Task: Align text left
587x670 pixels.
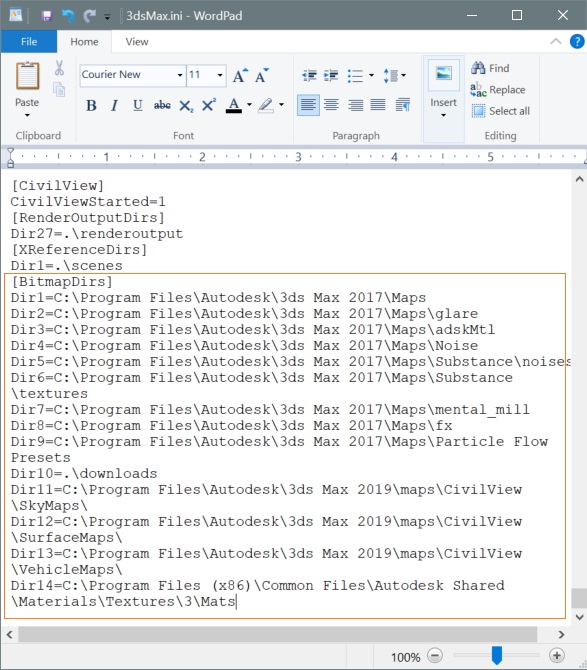Action: tap(308, 105)
